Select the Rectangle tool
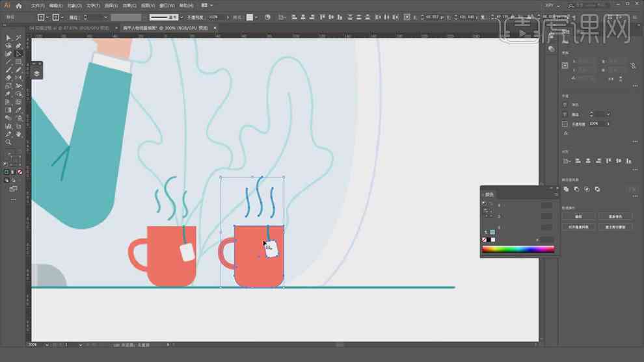The image size is (644, 362). click(18, 62)
